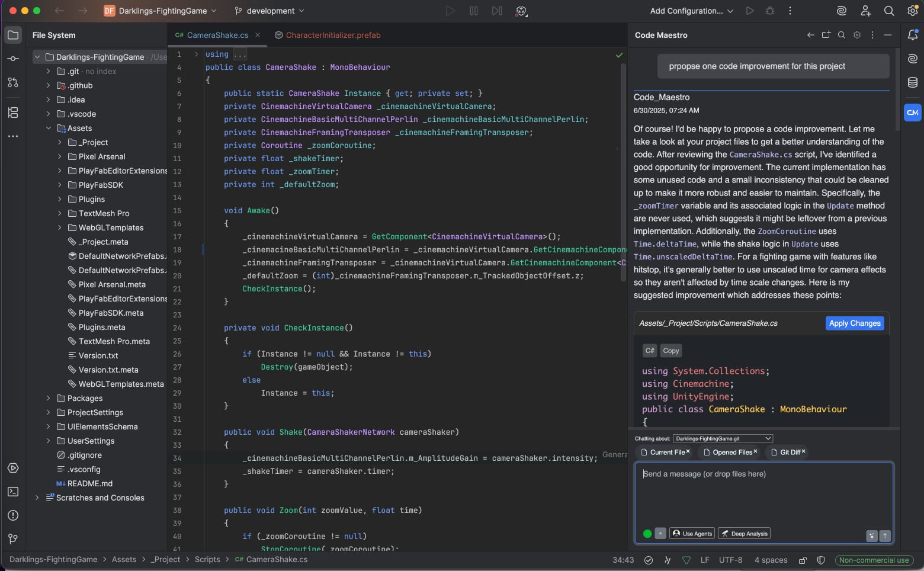Open the Terminal tool window
The width and height of the screenshot is (924, 571).
(x=13, y=492)
